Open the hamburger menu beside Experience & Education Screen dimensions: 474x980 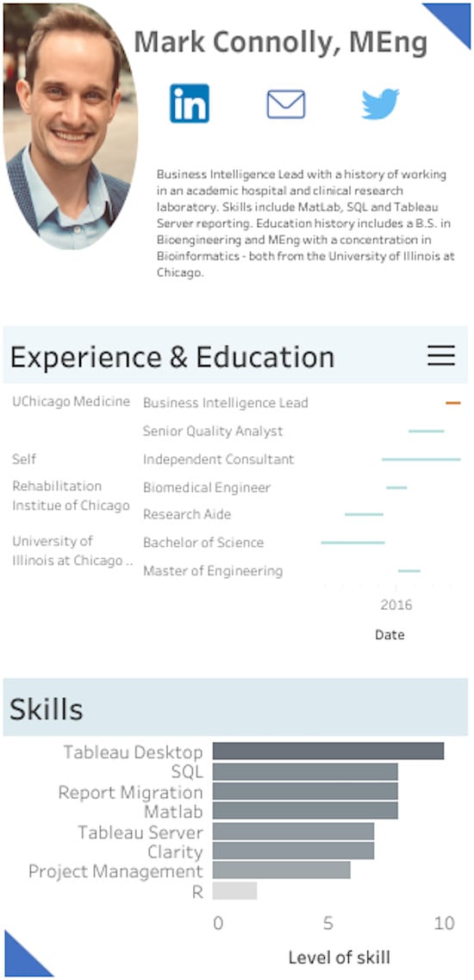[x=441, y=355]
